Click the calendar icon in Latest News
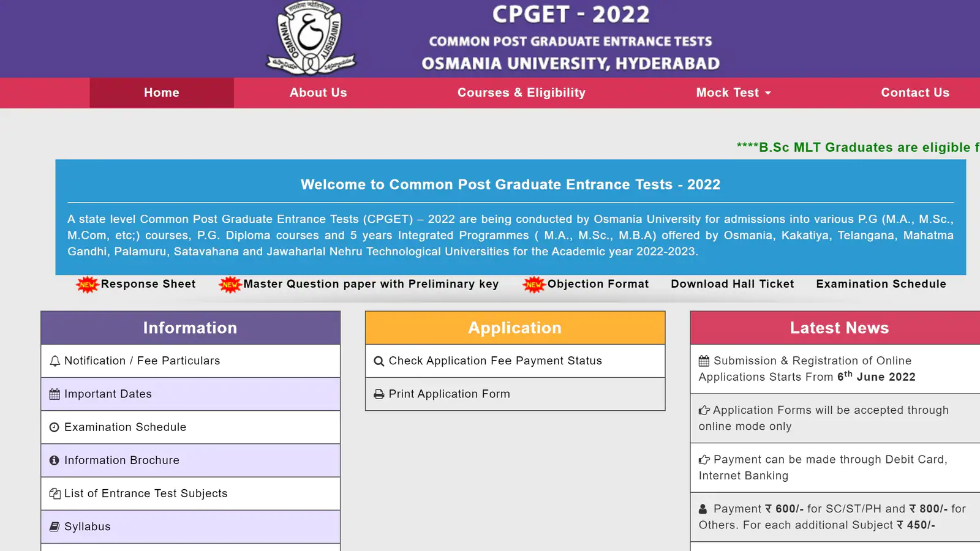The width and height of the screenshot is (980, 551). point(704,361)
